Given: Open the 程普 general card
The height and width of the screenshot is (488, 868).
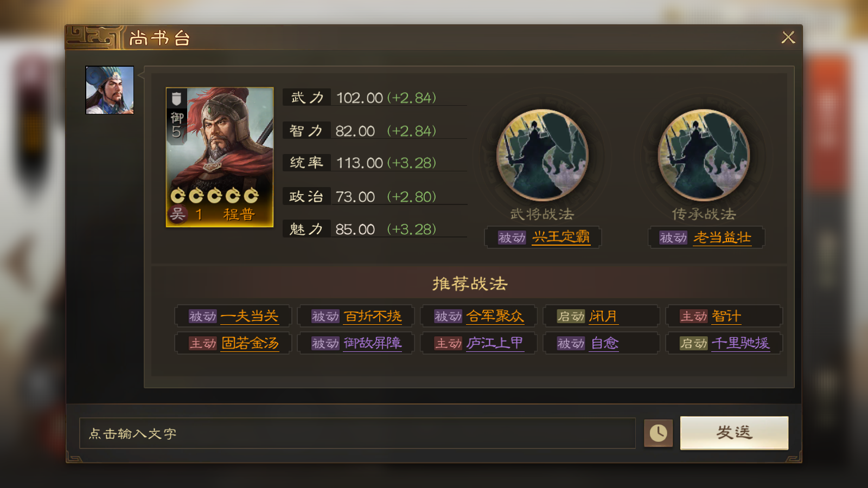Looking at the screenshot, I should point(220,157).
